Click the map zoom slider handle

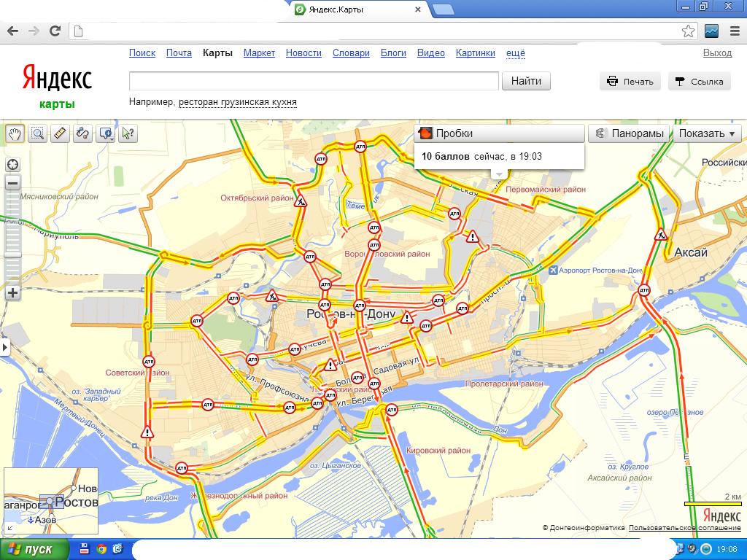pyautogui.click(x=13, y=255)
